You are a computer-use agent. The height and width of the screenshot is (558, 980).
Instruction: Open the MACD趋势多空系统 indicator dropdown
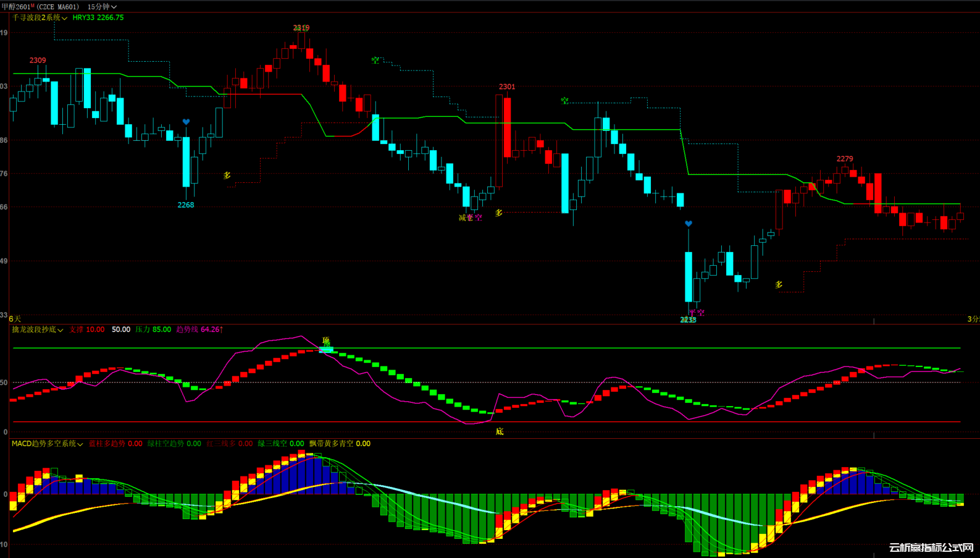click(47, 444)
